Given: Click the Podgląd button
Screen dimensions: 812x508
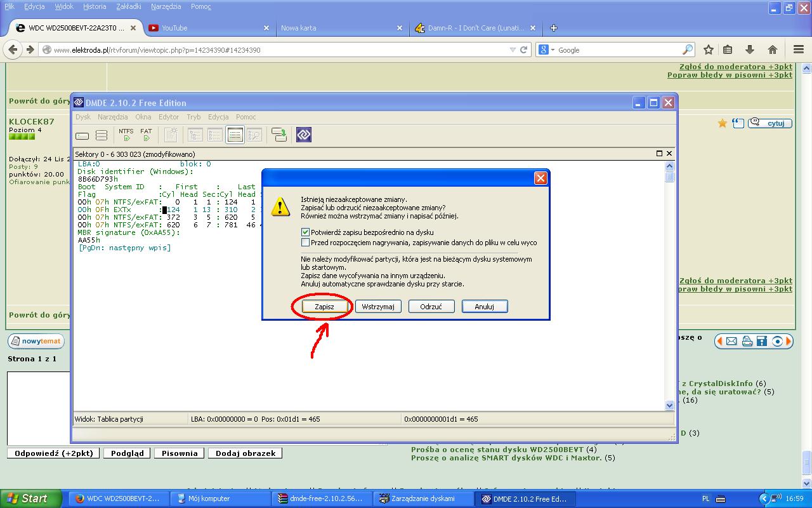Looking at the screenshot, I should pyautogui.click(x=128, y=453).
